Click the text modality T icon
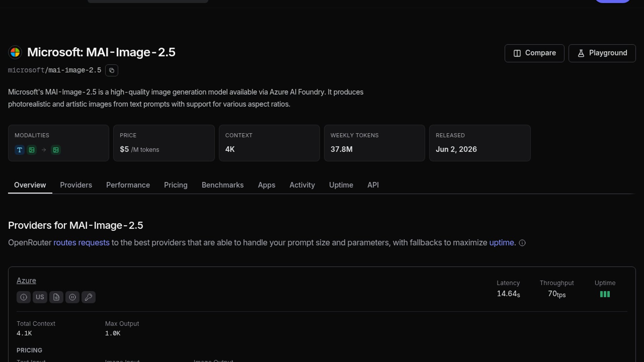The height and width of the screenshot is (362, 644). [x=19, y=150]
